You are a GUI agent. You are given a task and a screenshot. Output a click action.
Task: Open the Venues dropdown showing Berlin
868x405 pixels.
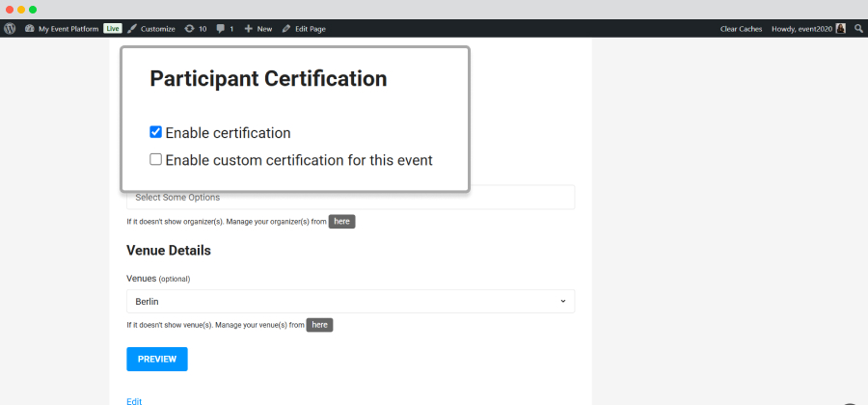tap(350, 302)
